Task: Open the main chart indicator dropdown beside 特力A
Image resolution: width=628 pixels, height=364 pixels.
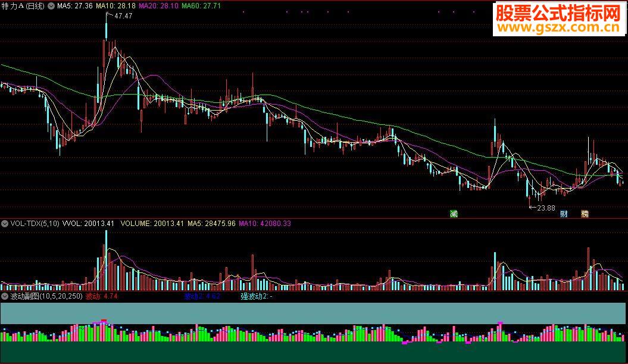Action: click(x=51, y=6)
